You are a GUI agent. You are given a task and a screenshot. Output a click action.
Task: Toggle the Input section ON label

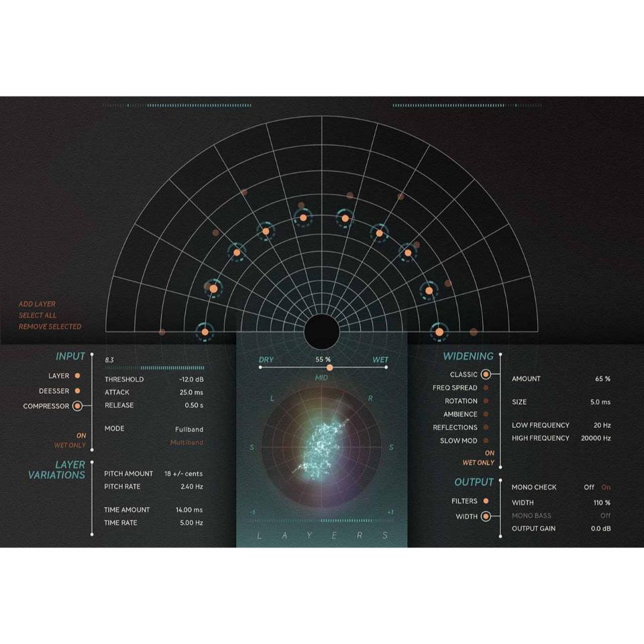(x=81, y=435)
